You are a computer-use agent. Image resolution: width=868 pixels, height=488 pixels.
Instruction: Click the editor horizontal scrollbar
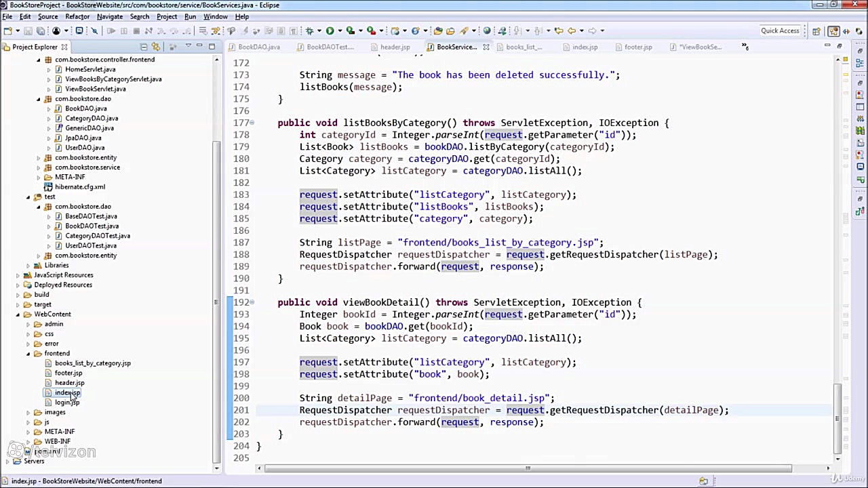click(528, 468)
